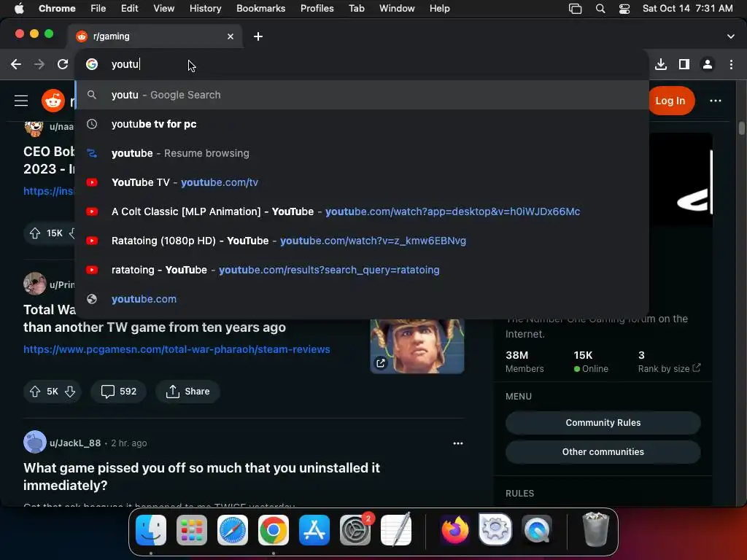Open the Profiles menu
Image resolution: width=747 pixels, height=560 pixels.
pos(317,8)
